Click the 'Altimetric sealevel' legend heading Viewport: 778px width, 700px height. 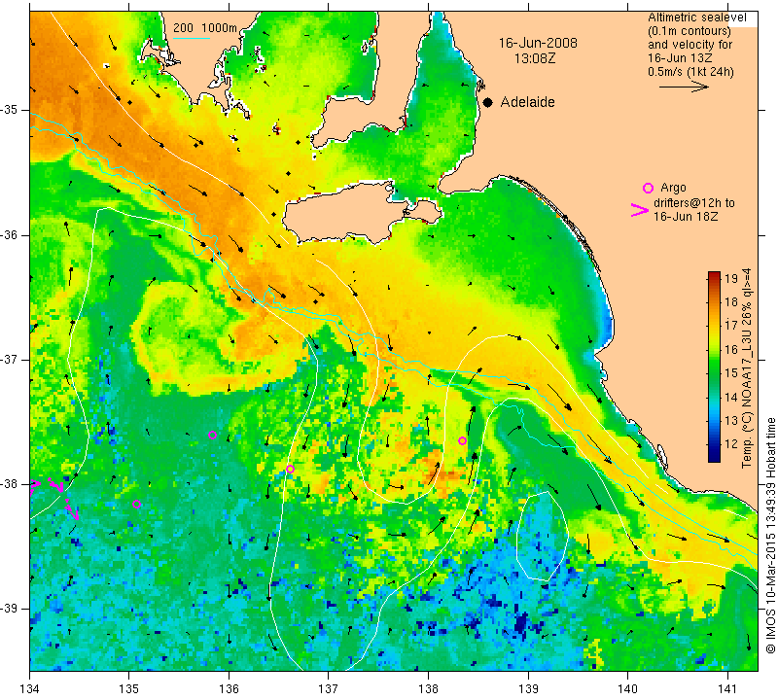tap(696, 17)
